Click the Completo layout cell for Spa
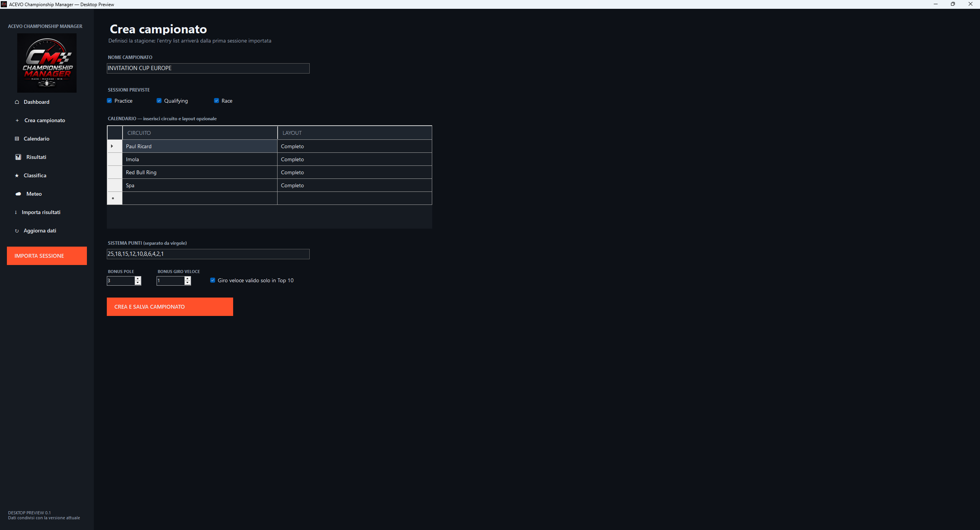Screen dimensions: 980x530 354,185
